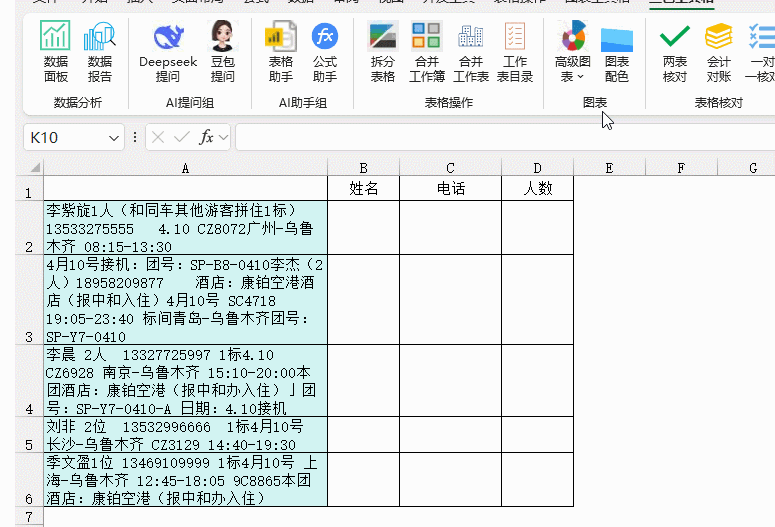The image size is (775, 527).
Task: Run the 两表核对 two-table check
Action: (x=675, y=52)
